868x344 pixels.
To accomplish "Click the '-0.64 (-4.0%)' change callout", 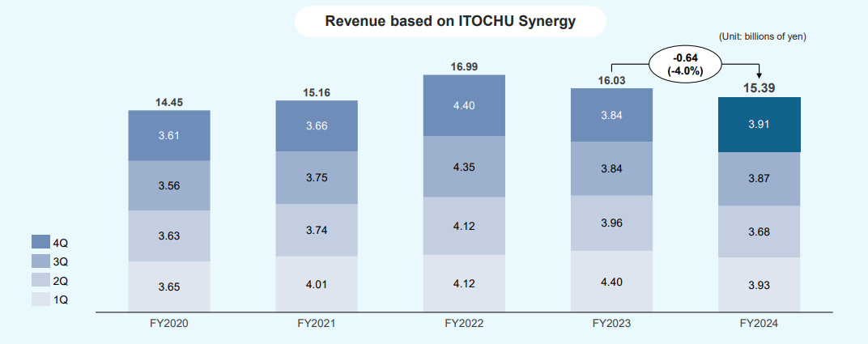I will pos(685,65).
